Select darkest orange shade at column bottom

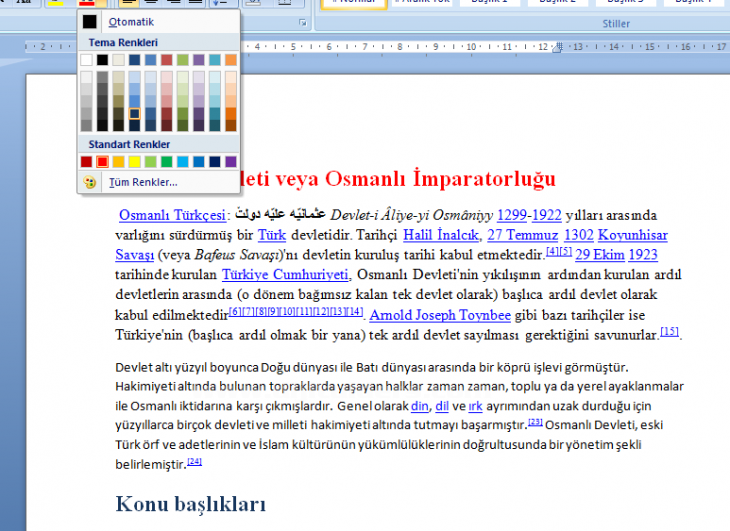(x=231, y=125)
